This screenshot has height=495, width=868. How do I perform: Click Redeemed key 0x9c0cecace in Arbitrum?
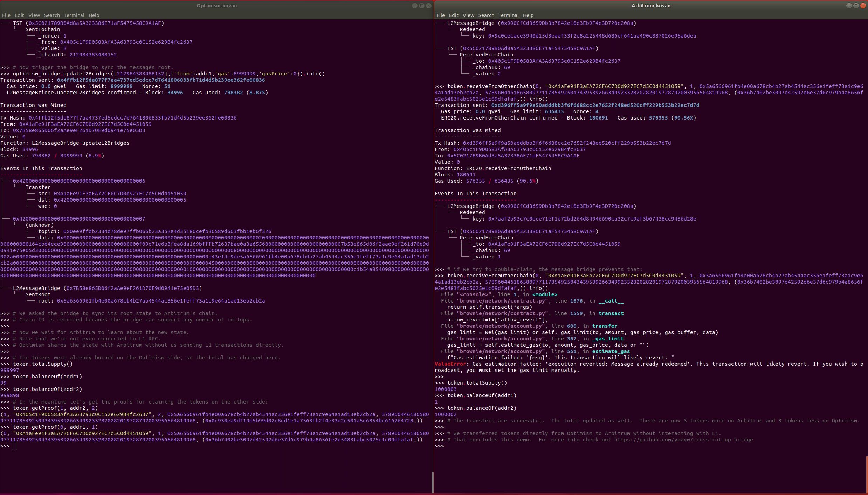tap(592, 36)
